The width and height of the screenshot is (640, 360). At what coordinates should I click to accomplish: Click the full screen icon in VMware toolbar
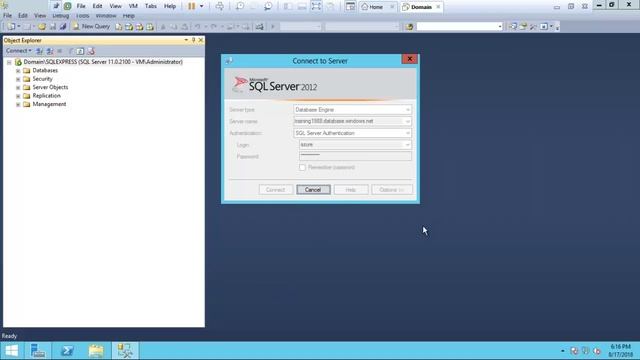[x=316, y=6]
